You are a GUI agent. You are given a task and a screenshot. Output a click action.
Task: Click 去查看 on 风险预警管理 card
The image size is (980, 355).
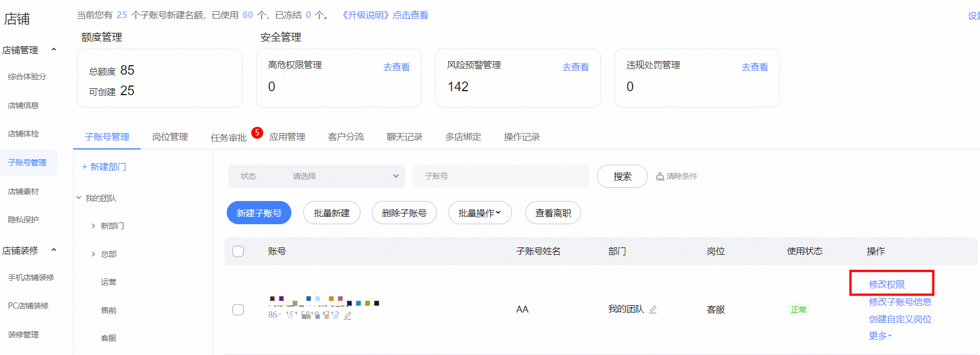click(575, 67)
